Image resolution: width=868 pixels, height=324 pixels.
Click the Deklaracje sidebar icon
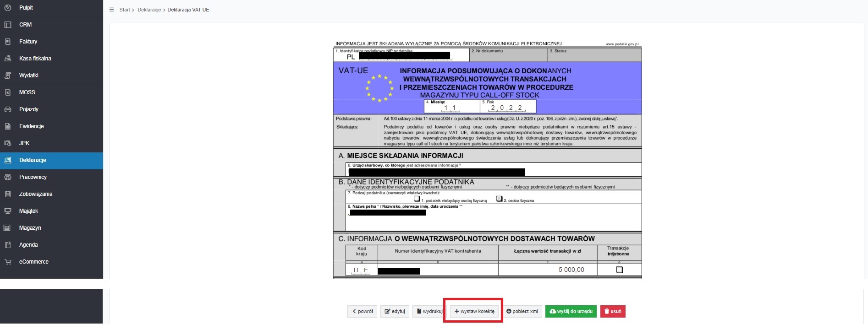pyautogui.click(x=8, y=160)
